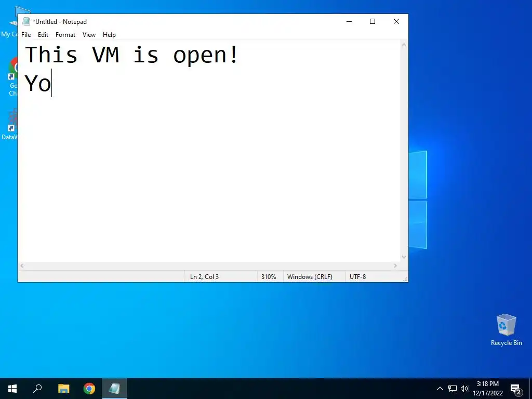Click the '*Untitled - Notepad' title text
Screen dimensions: 532x399
60,22
